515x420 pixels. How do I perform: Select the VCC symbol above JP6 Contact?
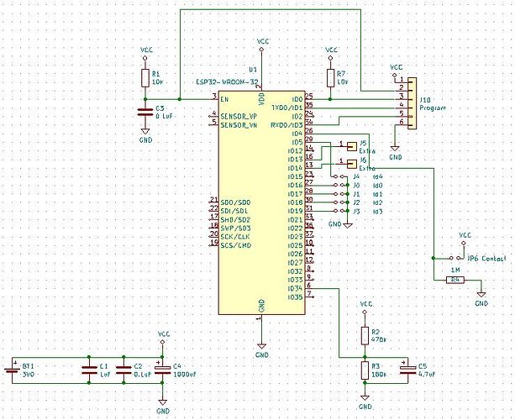464,243
